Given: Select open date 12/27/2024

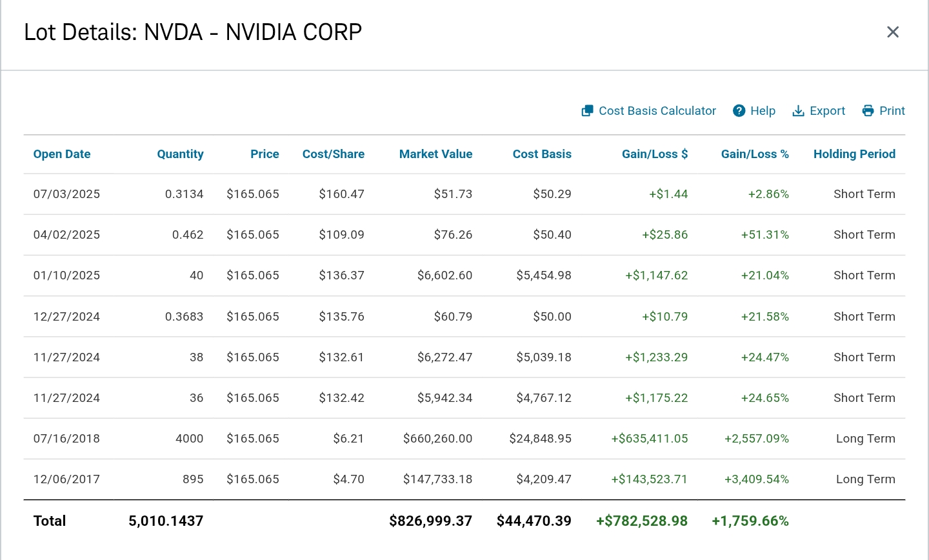Looking at the screenshot, I should pos(66,317).
